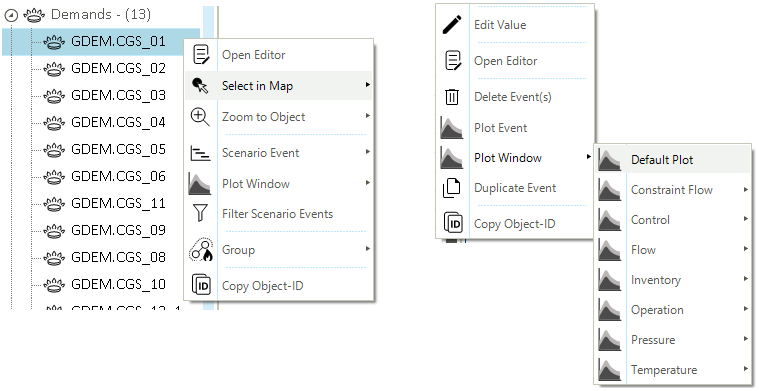Image resolution: width=759 pixels, height=391 pixels.
Task: Click the Duplicate Event pages icon
Action: pyautogui.click(x=452, y=188)
